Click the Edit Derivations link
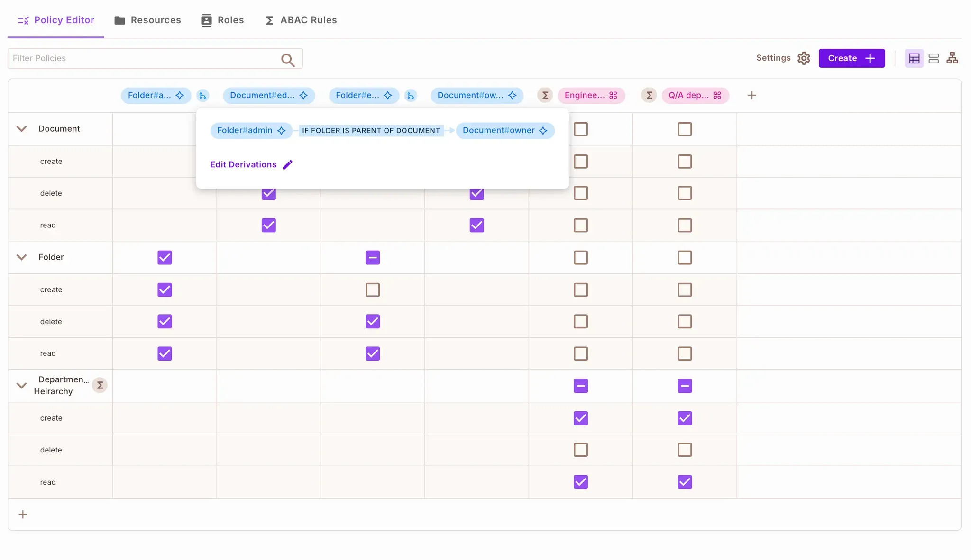The width and height of the screenshot is (971, 560). [243, 164]
